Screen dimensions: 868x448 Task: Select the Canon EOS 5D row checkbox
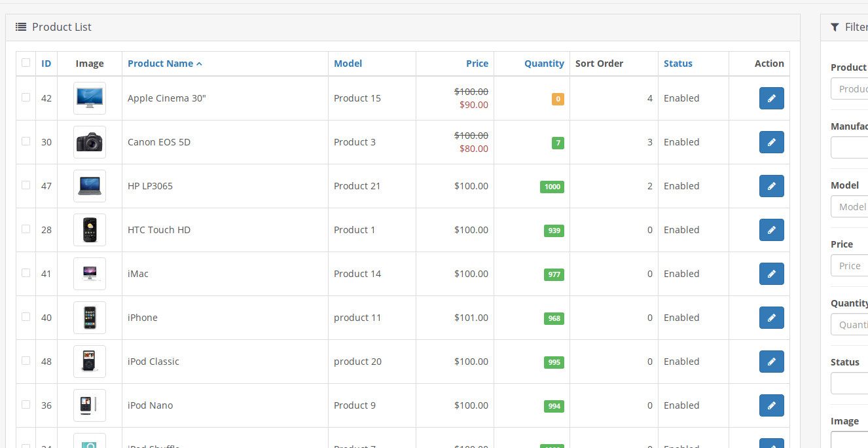[26, 141]
